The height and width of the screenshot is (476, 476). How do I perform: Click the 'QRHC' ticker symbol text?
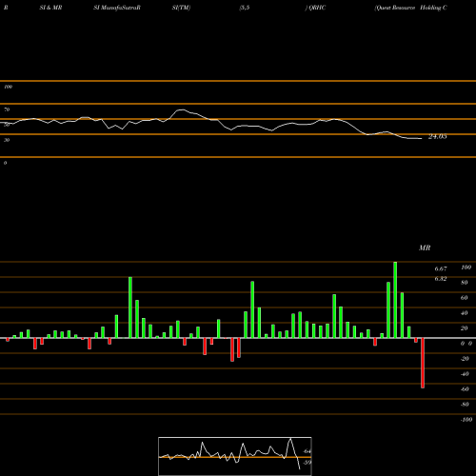click(x=317, y=8)
